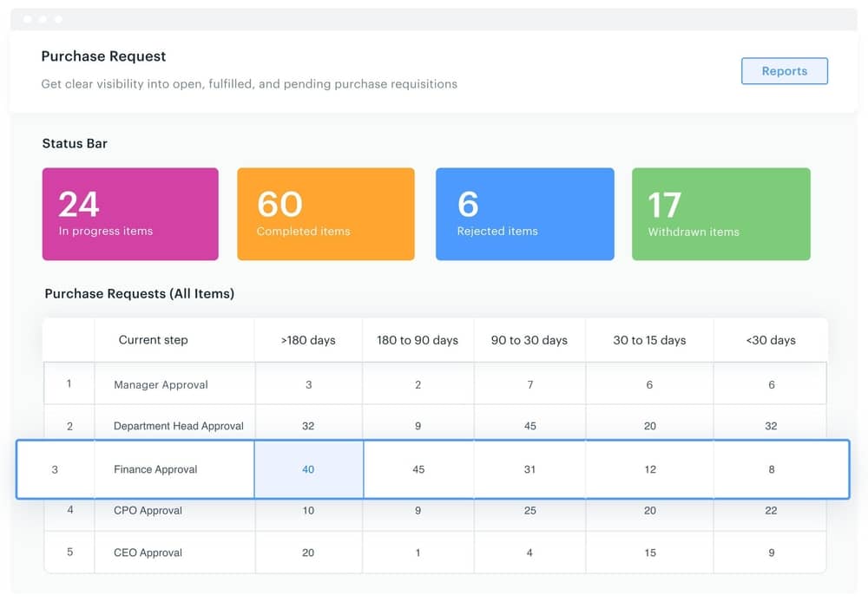Click Finance Approval's 180 to 90 days value
The image size is (868, 602).
418,469
